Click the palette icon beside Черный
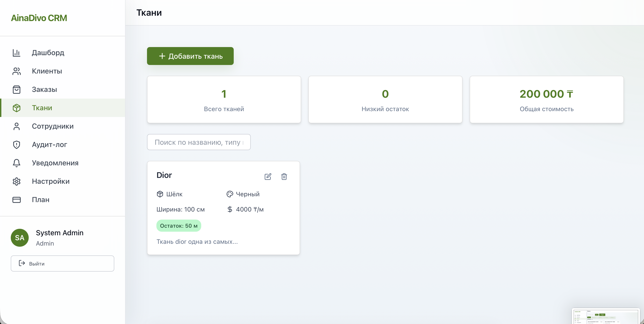644x324 pixels. click(230, 194)
